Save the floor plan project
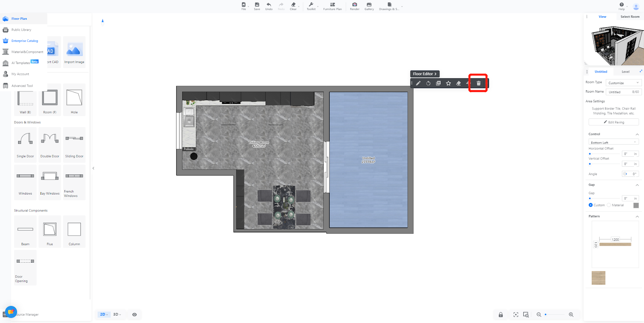644x323 pixels. [257, 6]
